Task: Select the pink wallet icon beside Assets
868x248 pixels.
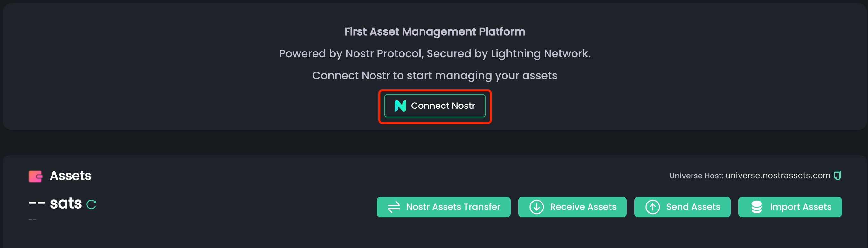Action: click(35, 176)
